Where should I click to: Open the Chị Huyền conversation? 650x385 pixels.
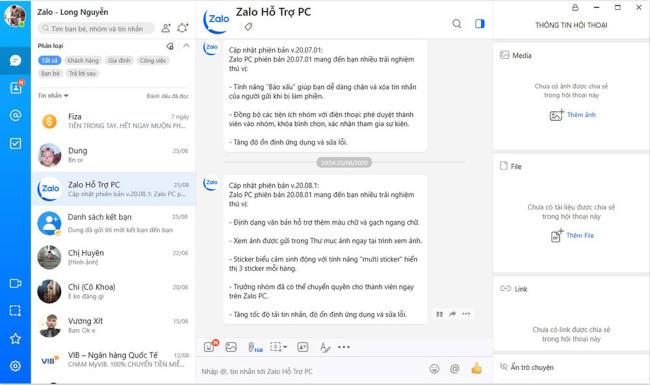(x=113, y=257)
